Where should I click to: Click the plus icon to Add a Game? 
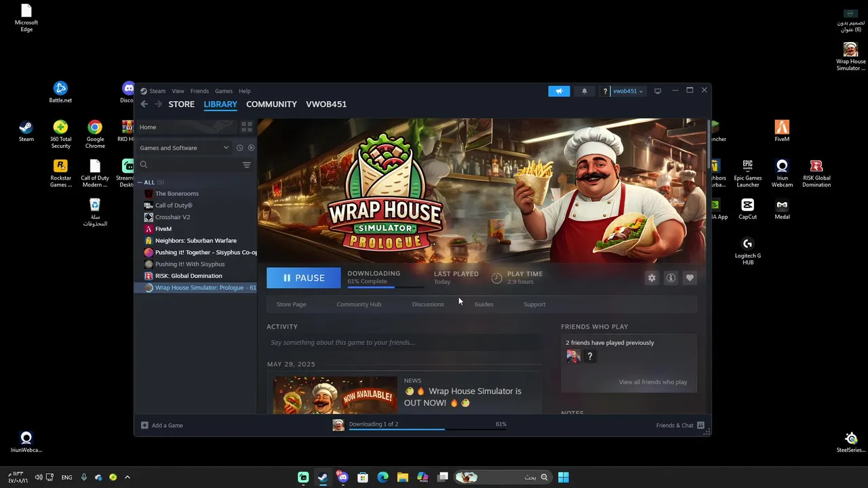[x=144, y=425]
